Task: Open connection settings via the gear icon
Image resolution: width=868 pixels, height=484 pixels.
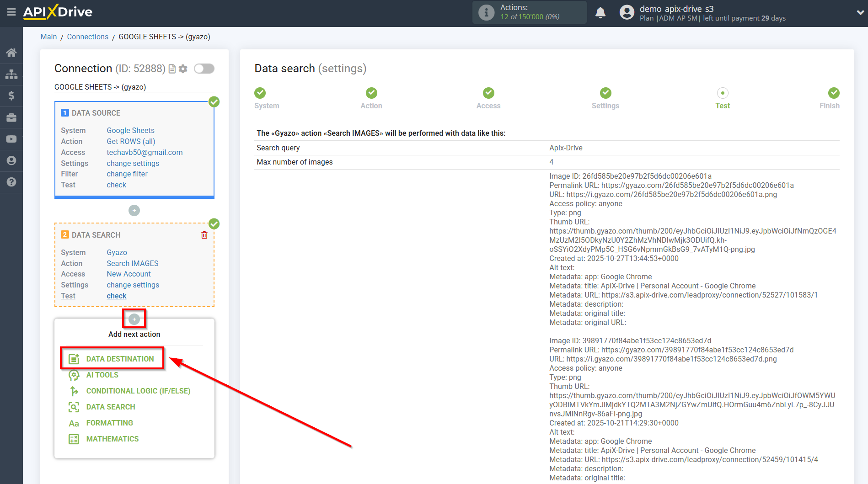Action: pos(183,69)
